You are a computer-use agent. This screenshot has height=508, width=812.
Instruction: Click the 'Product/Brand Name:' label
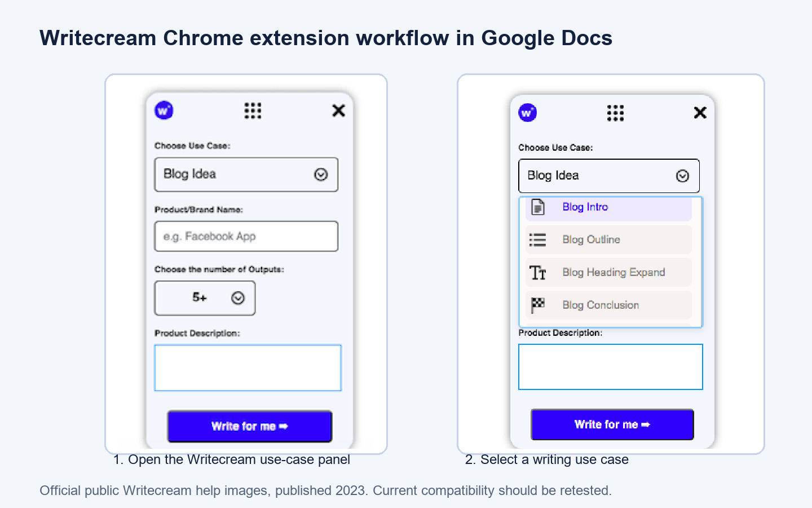click(x=199, y=209)
